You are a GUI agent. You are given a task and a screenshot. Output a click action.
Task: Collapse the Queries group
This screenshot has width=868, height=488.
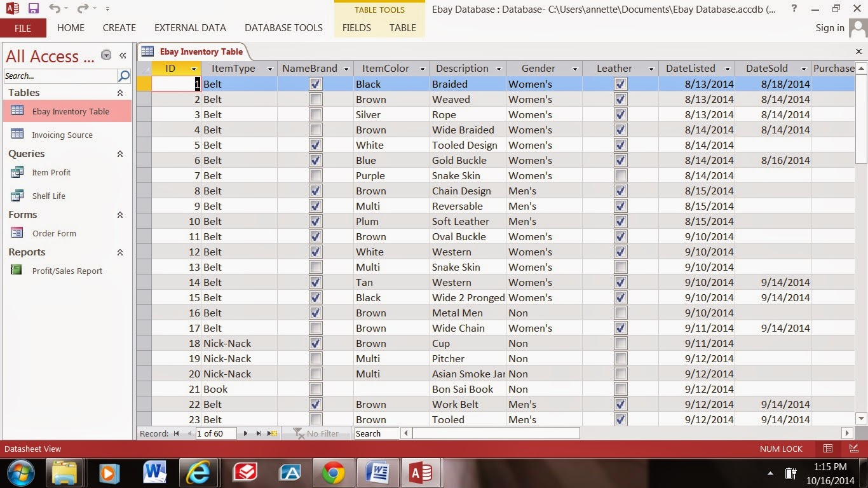119,153
